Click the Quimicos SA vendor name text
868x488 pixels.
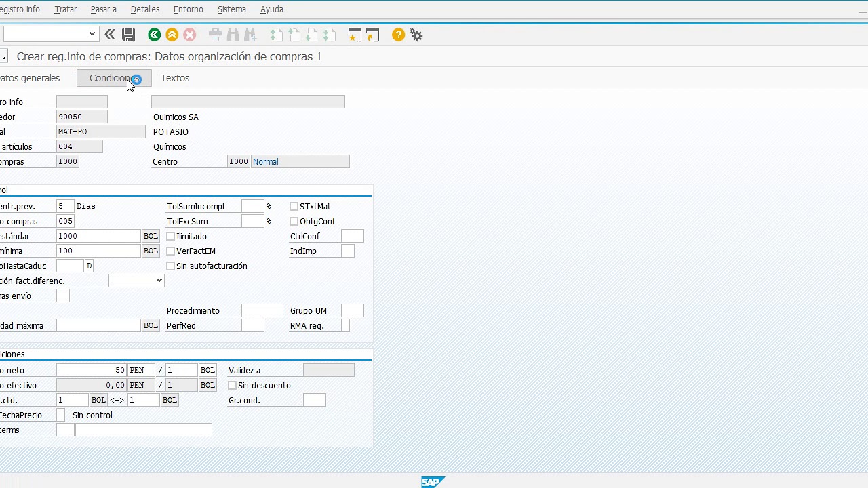(x=176, y=117)
